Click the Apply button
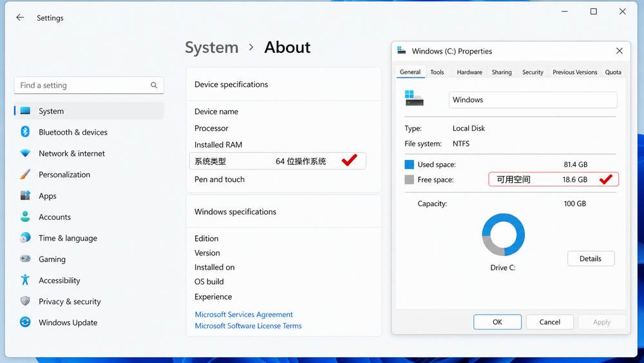 [601, 322]
